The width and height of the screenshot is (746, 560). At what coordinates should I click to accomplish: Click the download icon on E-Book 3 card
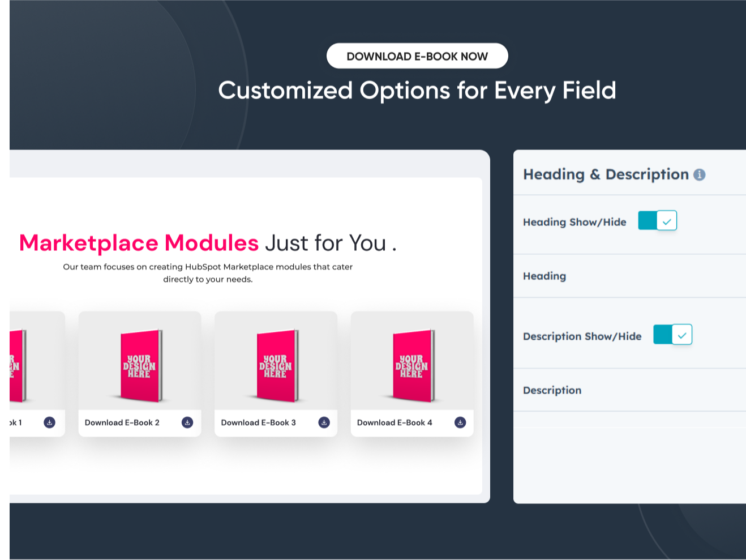pos(323,422)
